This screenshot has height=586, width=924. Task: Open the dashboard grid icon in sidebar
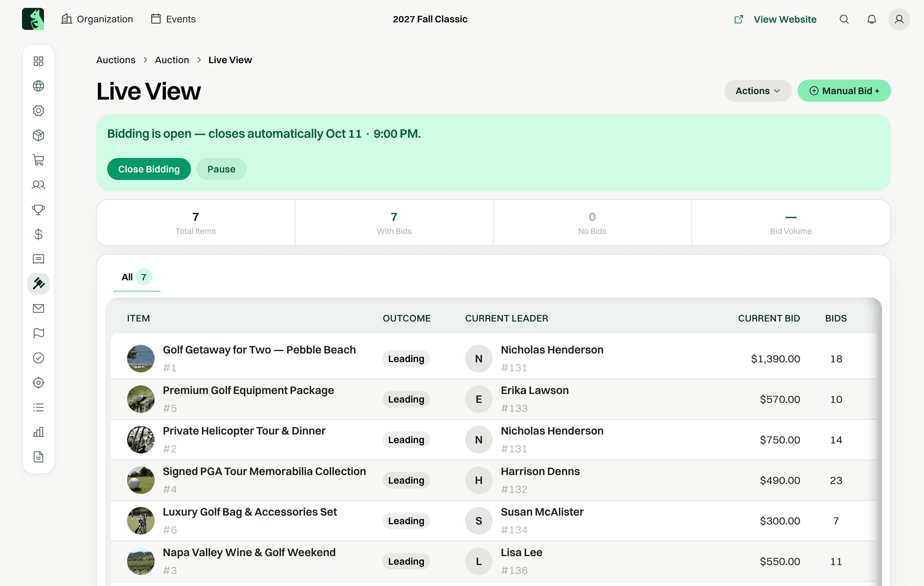pyautogui.click(x=38, y=61)
